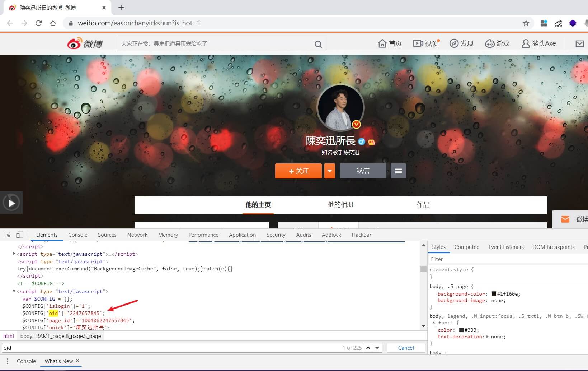Expand the collapsed script element node

coord(14,254)
